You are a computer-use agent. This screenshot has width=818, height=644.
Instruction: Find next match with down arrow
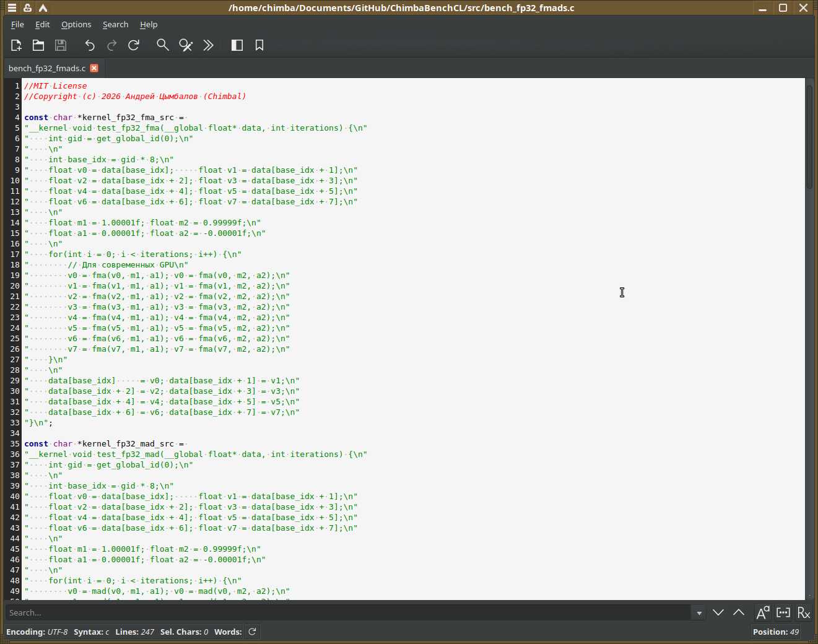coord(718,612)
